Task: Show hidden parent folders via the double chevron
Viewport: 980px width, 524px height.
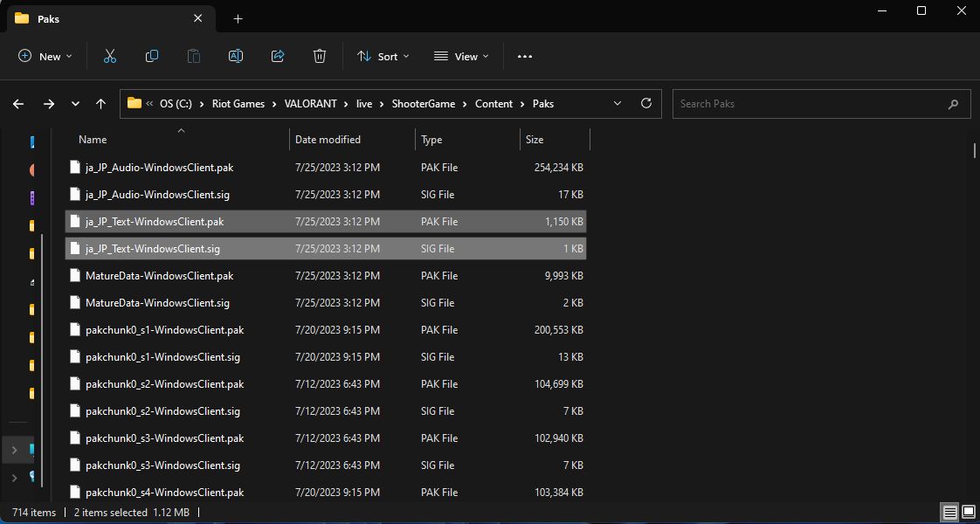Action: (149, 104)
